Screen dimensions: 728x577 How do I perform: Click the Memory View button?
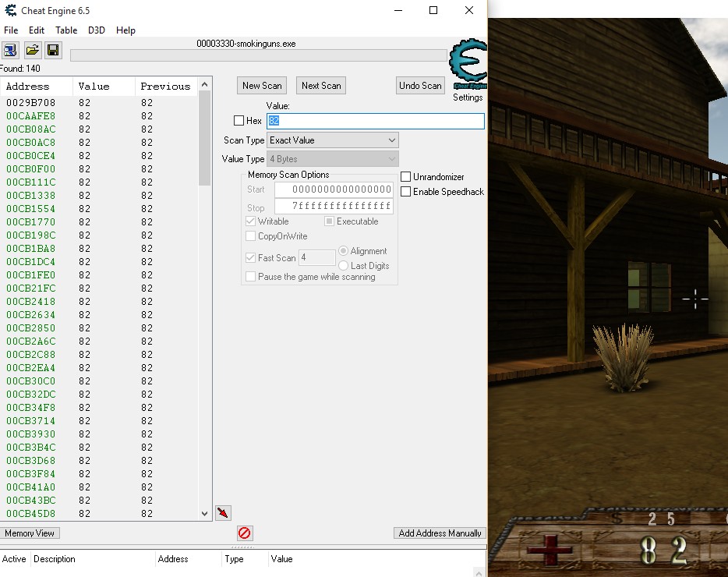tap(30, 533)
